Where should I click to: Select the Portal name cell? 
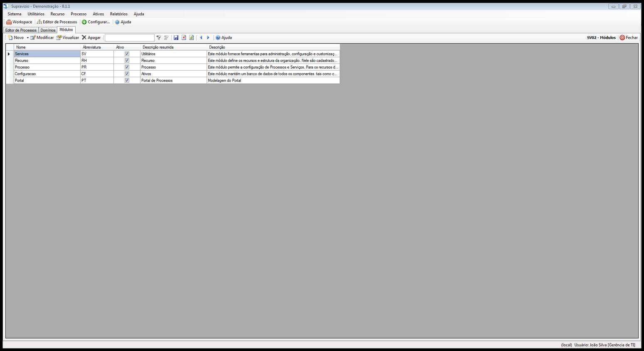[x=47, y=81]
